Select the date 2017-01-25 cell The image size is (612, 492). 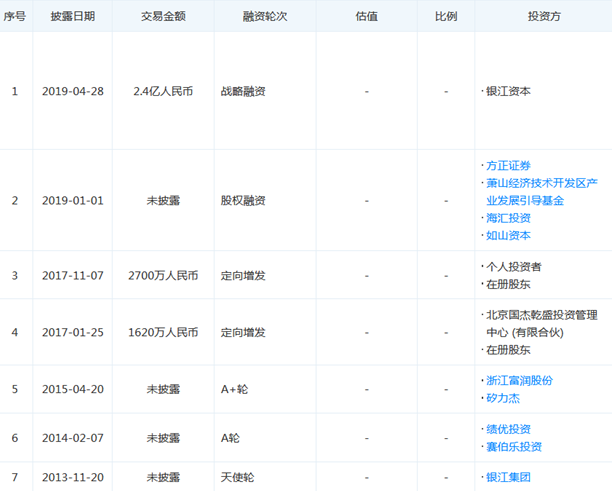(x=73, y=333)
